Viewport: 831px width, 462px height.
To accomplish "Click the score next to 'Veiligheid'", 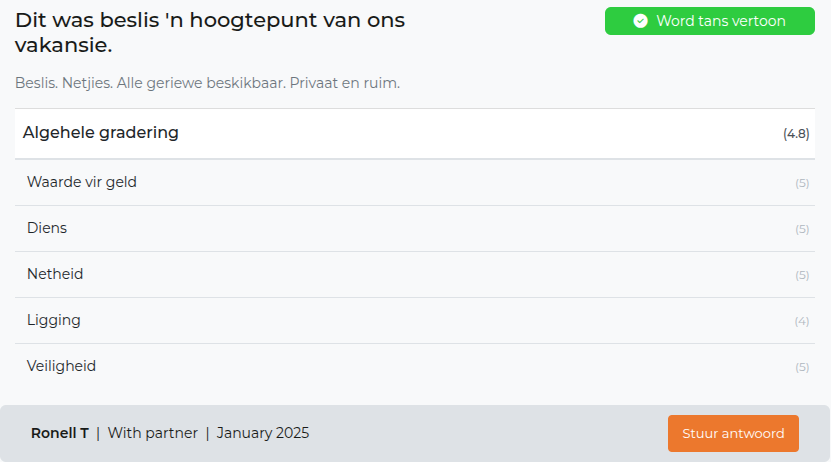I will point(802,367).
